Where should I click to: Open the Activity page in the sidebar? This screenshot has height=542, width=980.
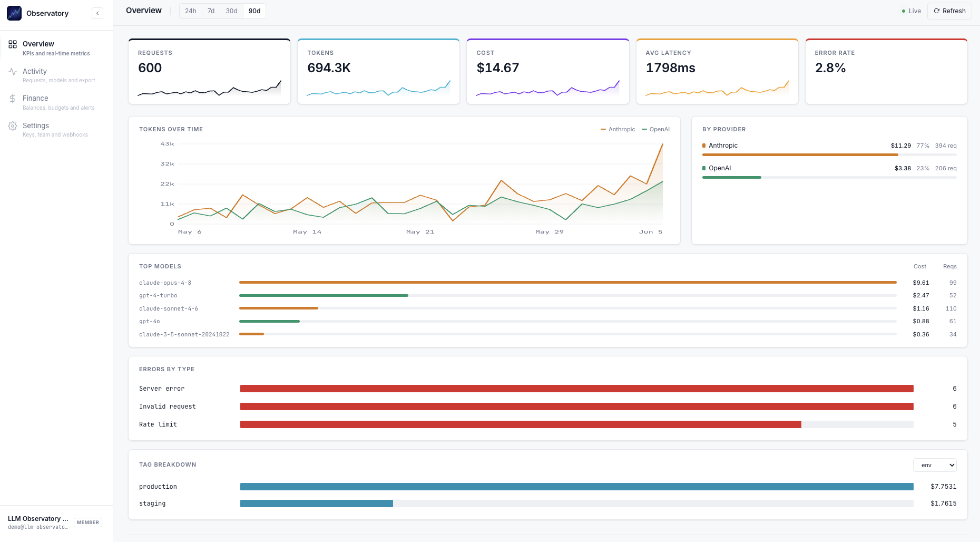click(x=56, y=75)
